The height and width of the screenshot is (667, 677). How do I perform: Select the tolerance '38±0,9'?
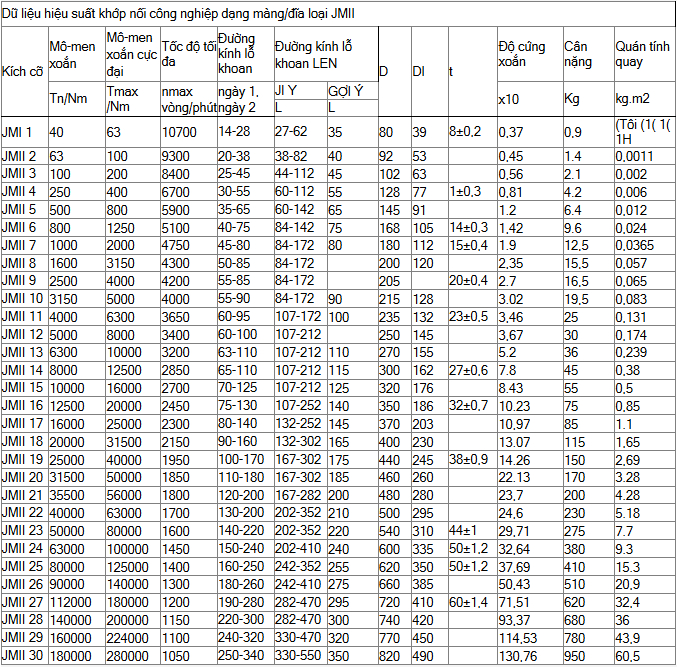click(468, 459)
